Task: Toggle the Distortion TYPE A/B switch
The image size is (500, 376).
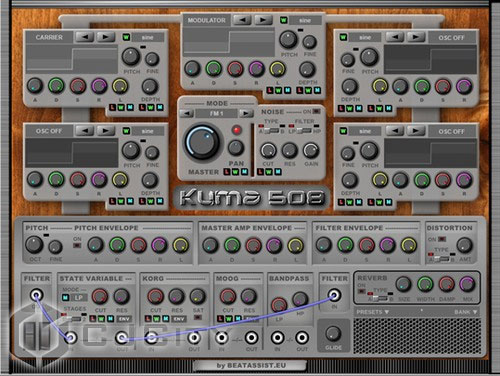Action: (442, 259)
